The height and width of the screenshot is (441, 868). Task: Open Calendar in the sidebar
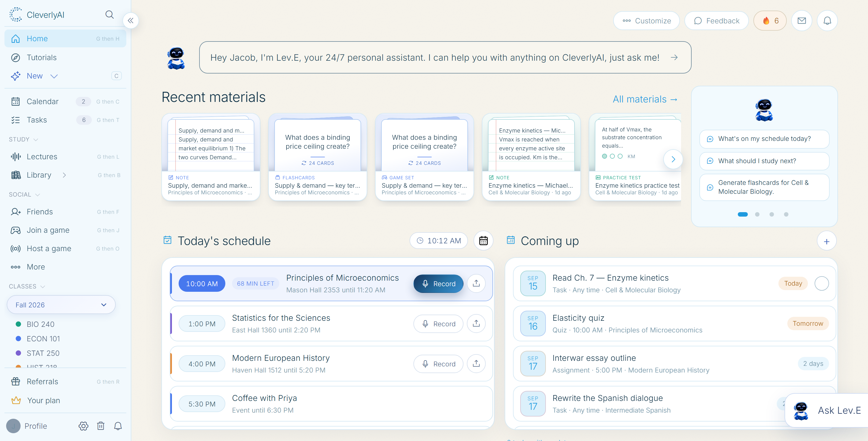click(x=65, y=101)
